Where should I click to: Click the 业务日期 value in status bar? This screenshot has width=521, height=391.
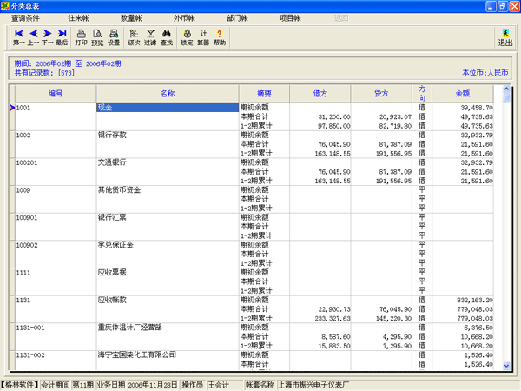pyautogui.click(x=152, y=385)
